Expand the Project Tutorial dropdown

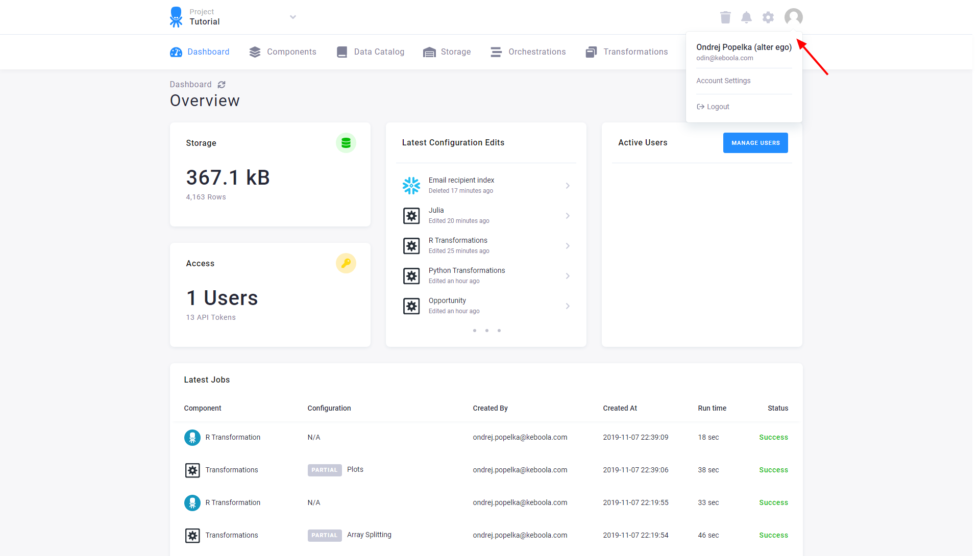point(293,17)
